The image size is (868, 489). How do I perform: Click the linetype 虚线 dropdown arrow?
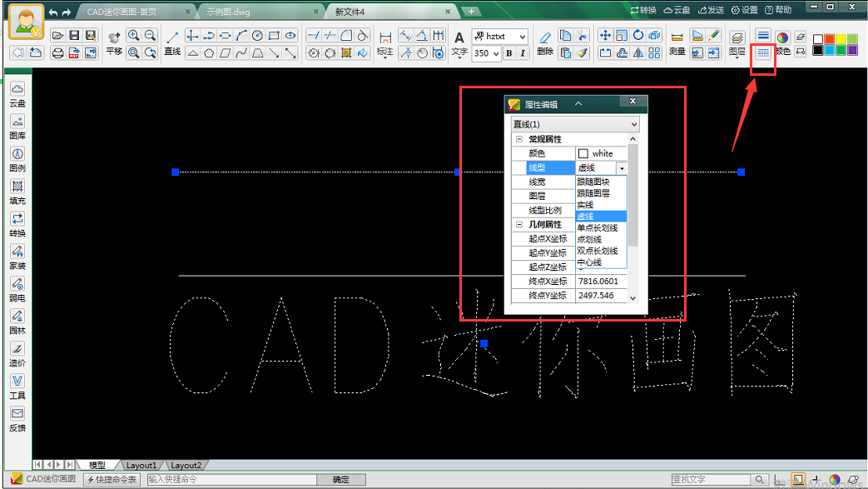(x=622, y=168)
